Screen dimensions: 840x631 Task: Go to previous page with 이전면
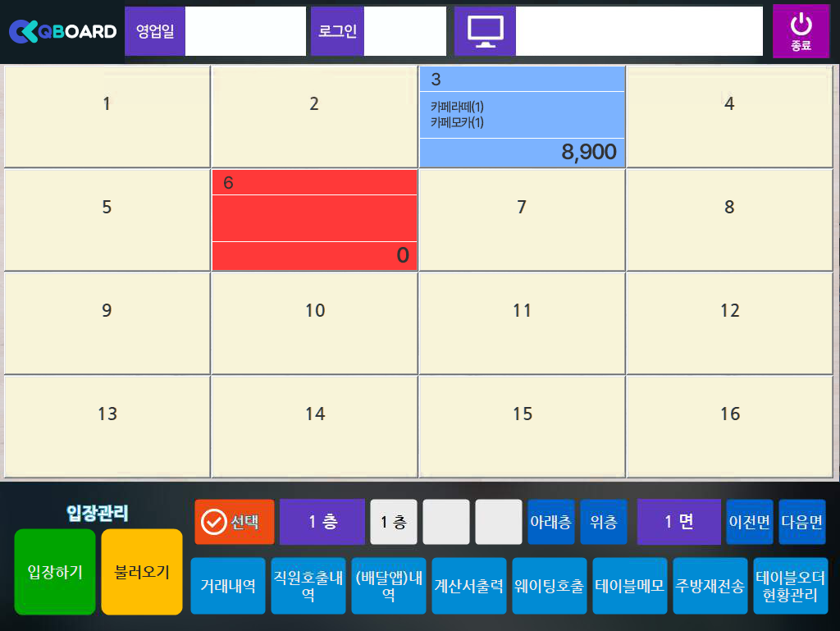pyautogui.click(x=749, y=522)
